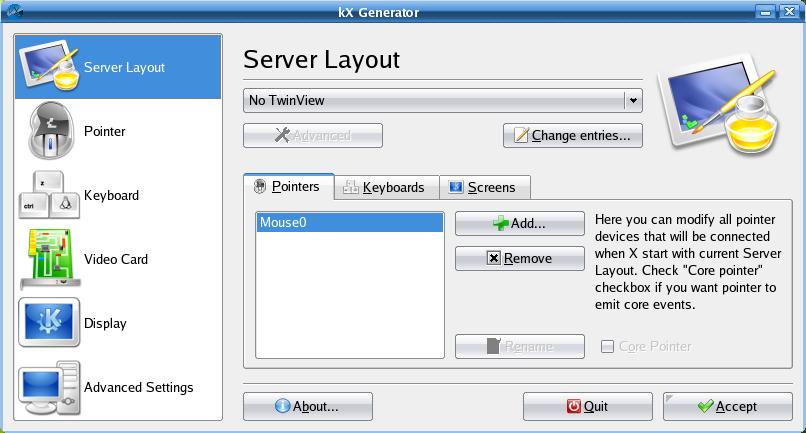This screenshot has width=806, height=433.
Task: Select Server Layout label in sidebar
Action: (124, 67)
